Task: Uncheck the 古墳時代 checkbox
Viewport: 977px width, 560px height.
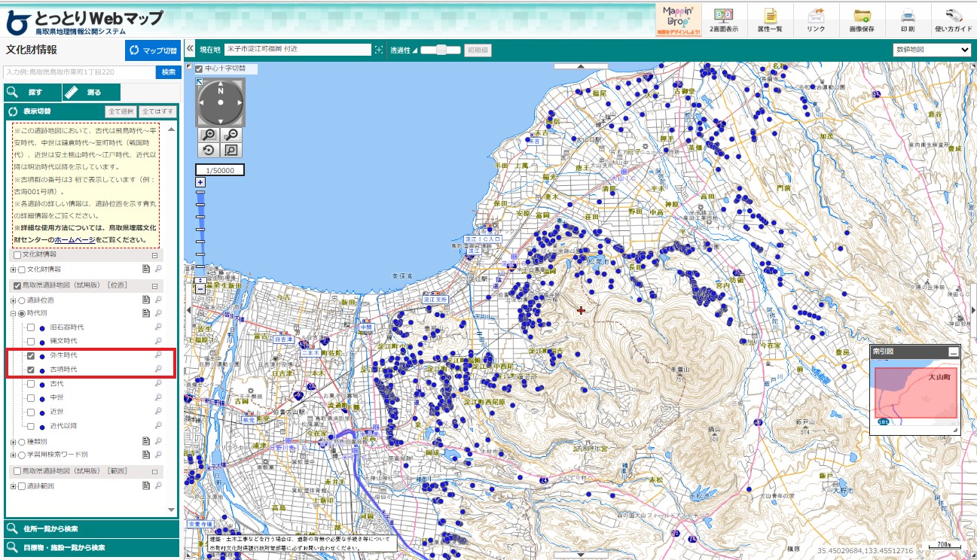Action: [x=31, y=370]
